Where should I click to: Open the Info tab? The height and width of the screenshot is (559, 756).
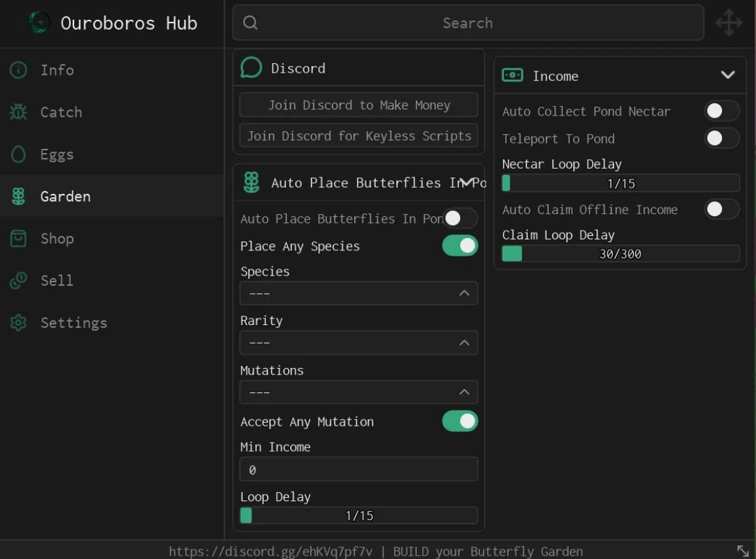click(x=112, y=70)
